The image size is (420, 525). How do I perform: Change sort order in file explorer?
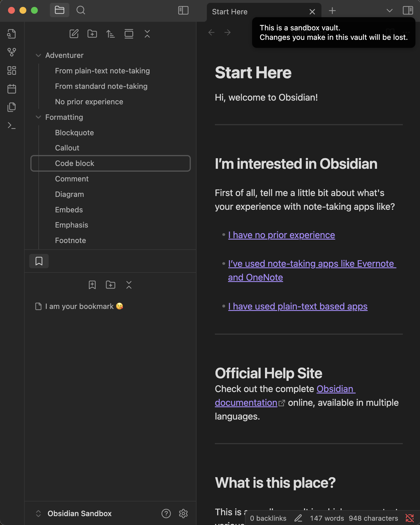111,34
